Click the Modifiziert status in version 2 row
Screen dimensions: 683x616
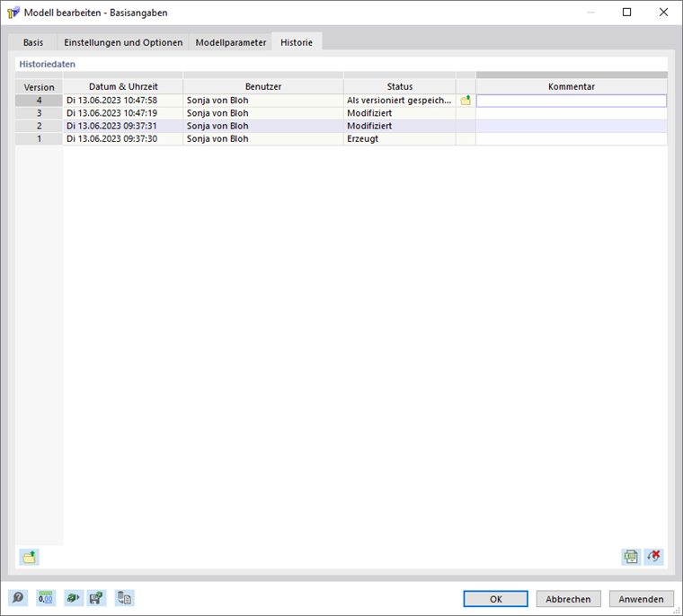coord(400,127)
